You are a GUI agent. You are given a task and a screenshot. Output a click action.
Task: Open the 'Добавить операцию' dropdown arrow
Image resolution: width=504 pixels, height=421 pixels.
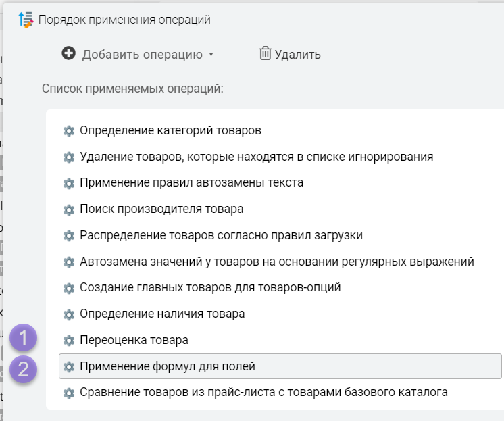click(211, 55)
